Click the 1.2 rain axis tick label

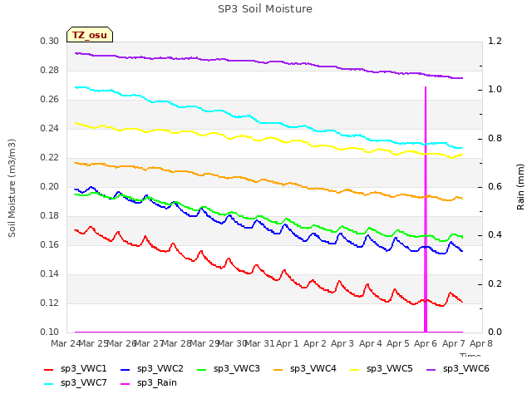coord(495,41)
